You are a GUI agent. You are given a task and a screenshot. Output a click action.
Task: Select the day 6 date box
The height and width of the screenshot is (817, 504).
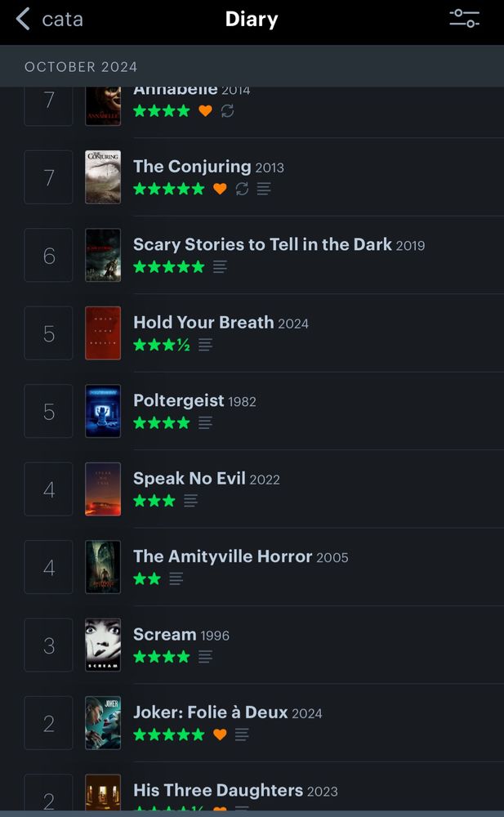point(48,255)
